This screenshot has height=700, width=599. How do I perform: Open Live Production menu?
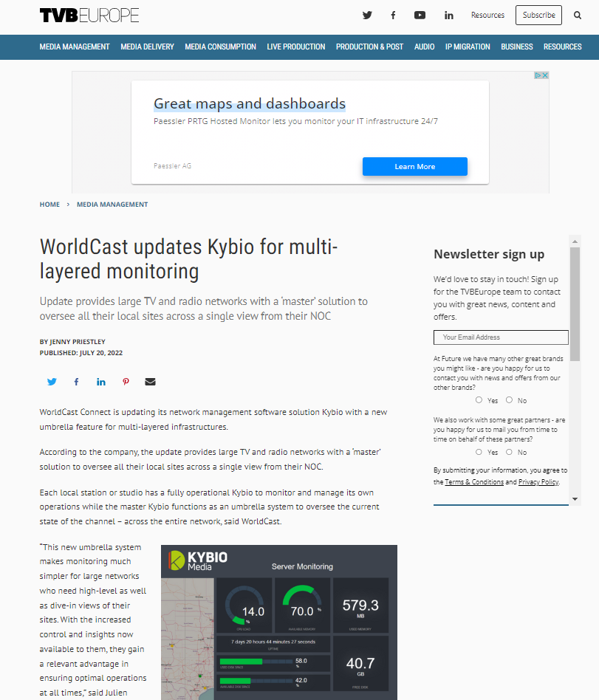(296, 47)
